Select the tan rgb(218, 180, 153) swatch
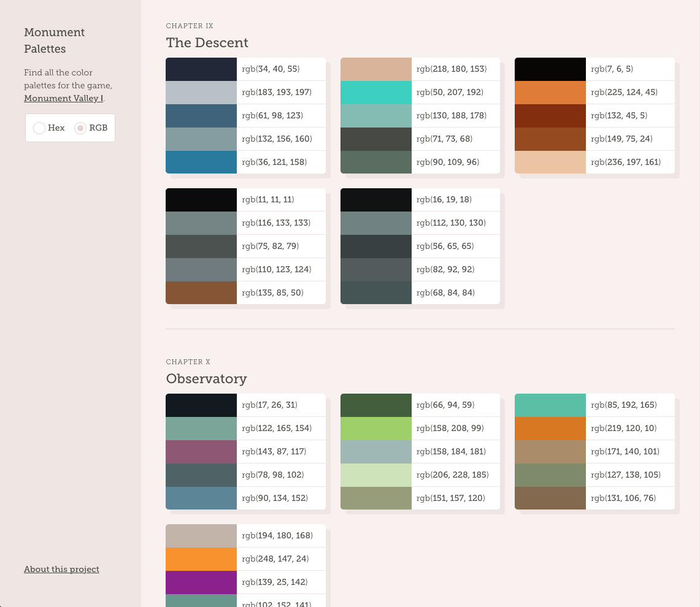The height and width of the screenshot is (607, 700). click(375, 69)
